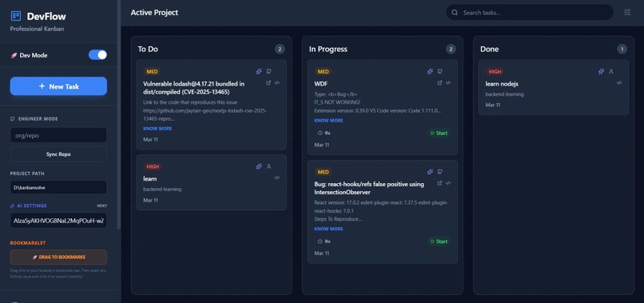Open the filter settings icon beside the search bar
The height and width of the screenshot is (303, 644).
[x=627, y=12]
